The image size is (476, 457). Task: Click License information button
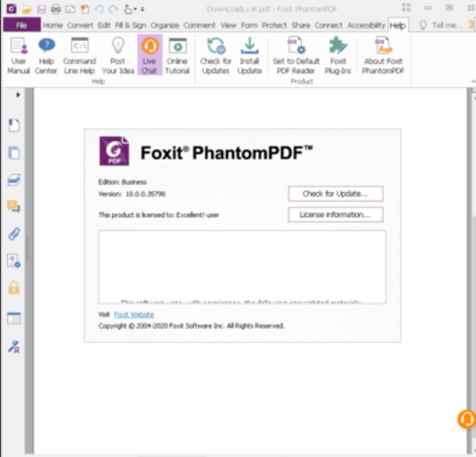click(x=336, y=215)
